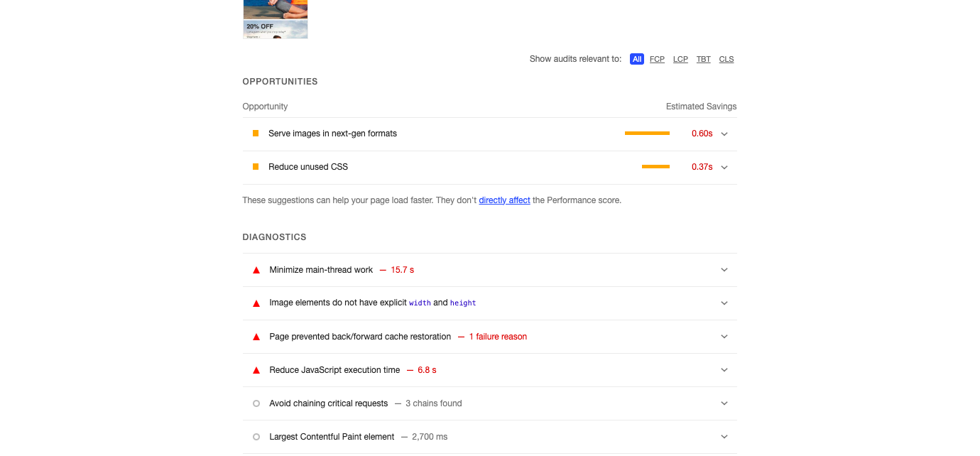
Task: Expand Minimize main-thread work details chevron
Action: tap(724, 270)
